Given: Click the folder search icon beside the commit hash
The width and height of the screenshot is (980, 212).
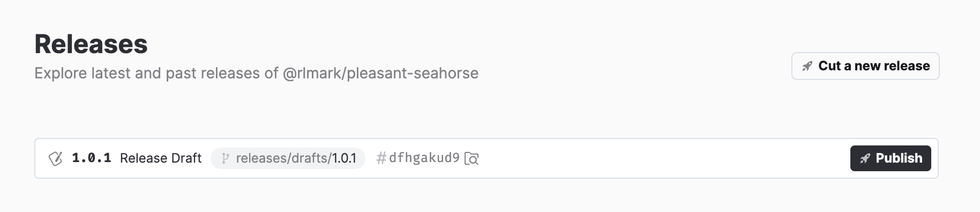Looking at the screenshot, I should (472, 158).
